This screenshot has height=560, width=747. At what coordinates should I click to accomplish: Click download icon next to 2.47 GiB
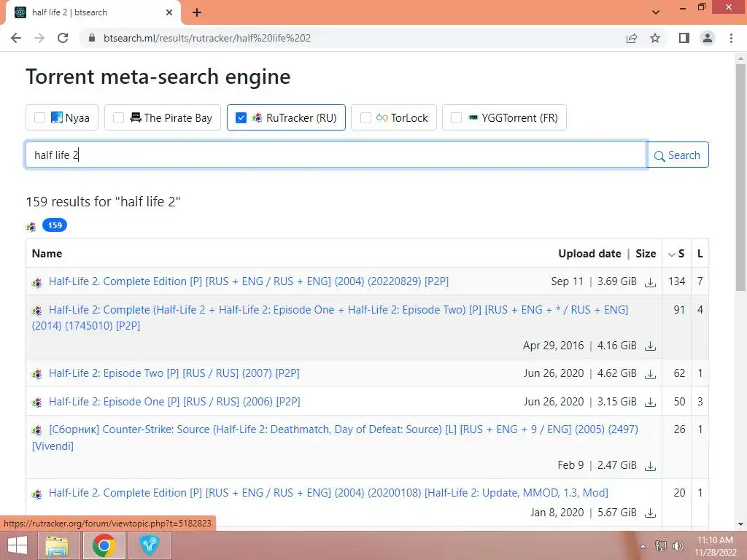pyautogui.click(x=650, y=466)
